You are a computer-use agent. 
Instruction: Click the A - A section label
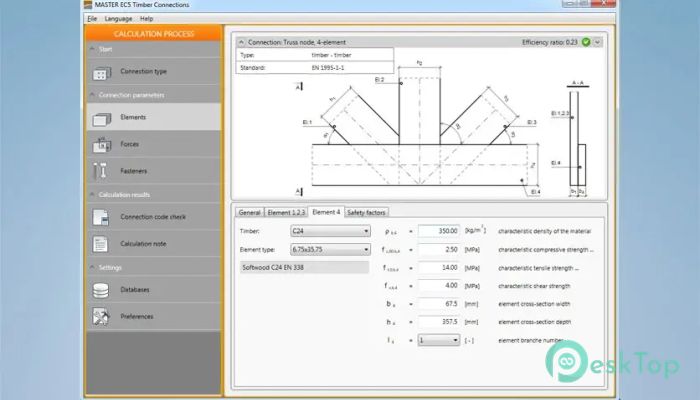[578, 83]
